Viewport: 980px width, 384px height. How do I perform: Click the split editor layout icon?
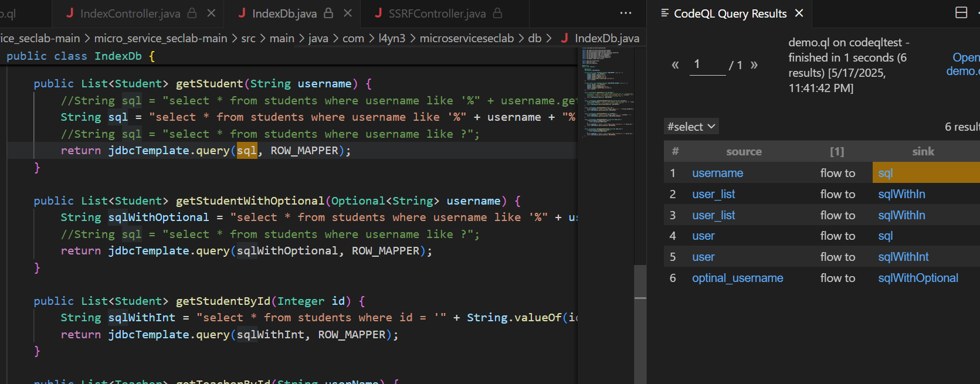click(x=961, y=13)
